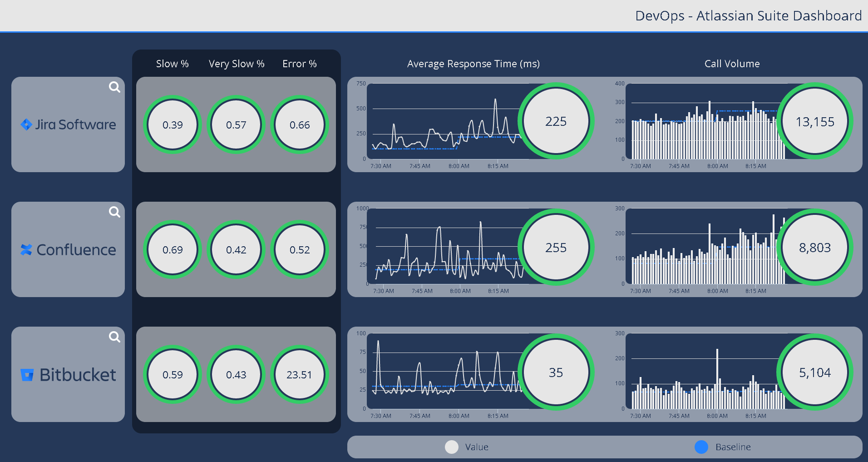Click the white Value legend dot
Screen dimensions: 868x462
coord(452,447)
